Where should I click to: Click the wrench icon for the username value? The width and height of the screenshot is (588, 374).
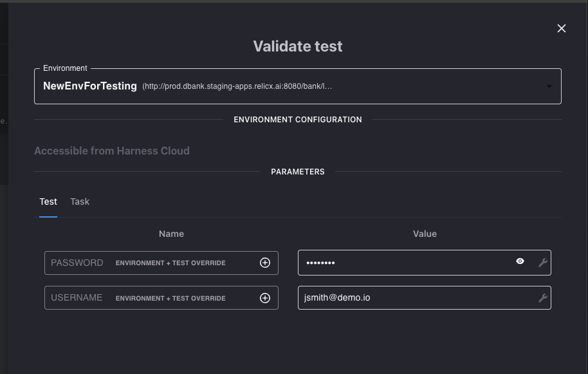tap(542, 298)
